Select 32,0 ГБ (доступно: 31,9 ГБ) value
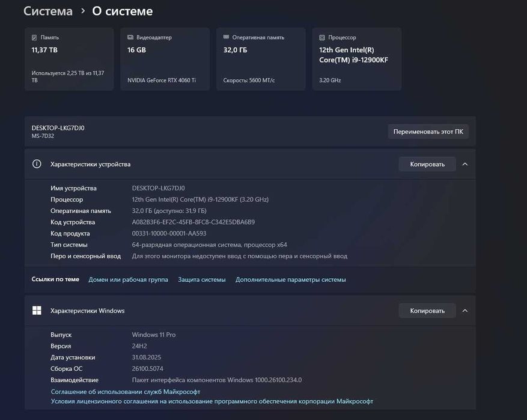 (169, 211)
